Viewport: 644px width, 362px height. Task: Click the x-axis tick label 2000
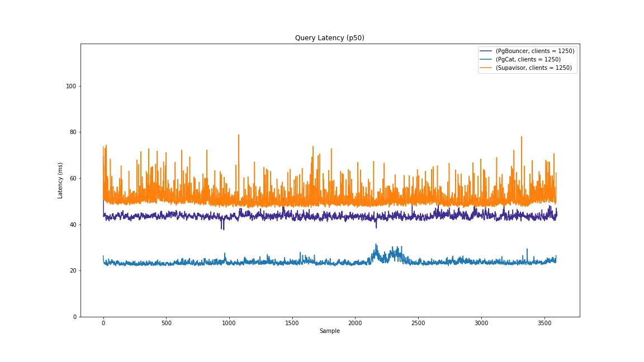pyautogui.click(x=355, y=323)
